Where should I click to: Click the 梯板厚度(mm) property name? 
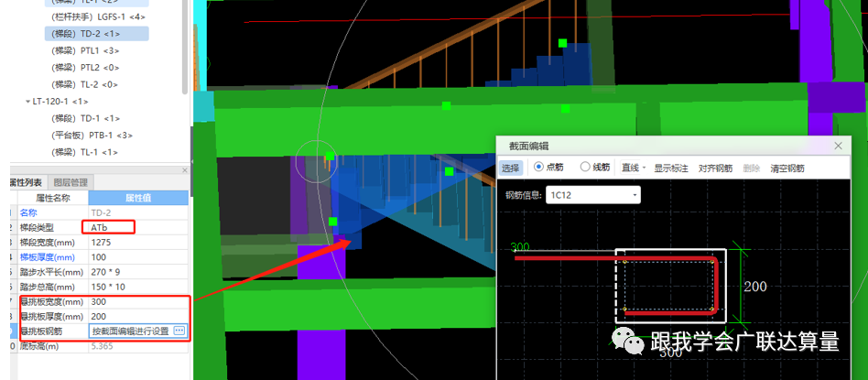48,257
